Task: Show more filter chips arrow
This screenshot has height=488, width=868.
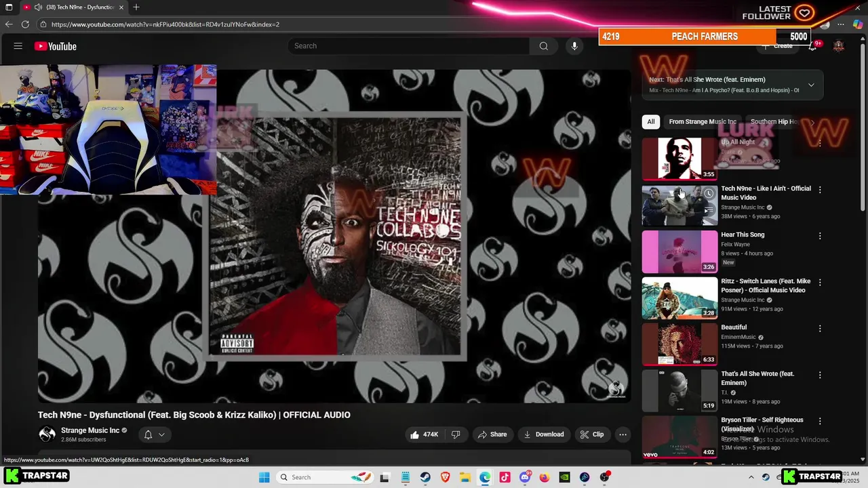Action: [x=812, y=122]
